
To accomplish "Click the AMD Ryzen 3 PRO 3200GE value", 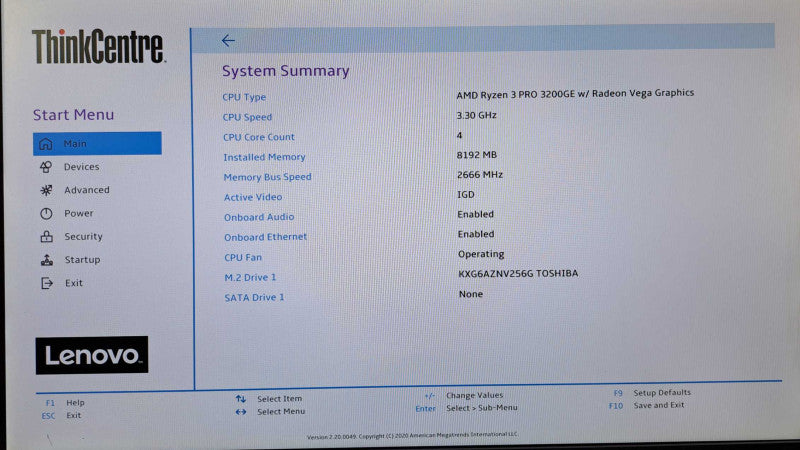I will point(575,93).
